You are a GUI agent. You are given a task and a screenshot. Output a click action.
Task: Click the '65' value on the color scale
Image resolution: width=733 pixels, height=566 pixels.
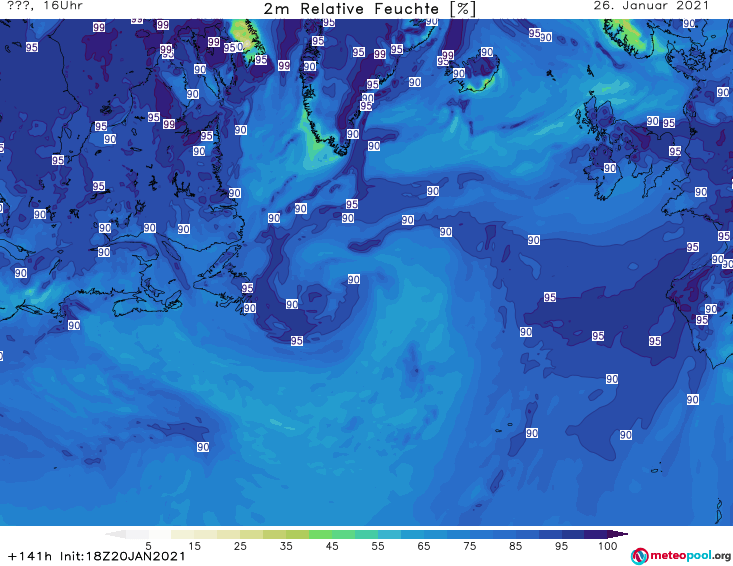424,546
